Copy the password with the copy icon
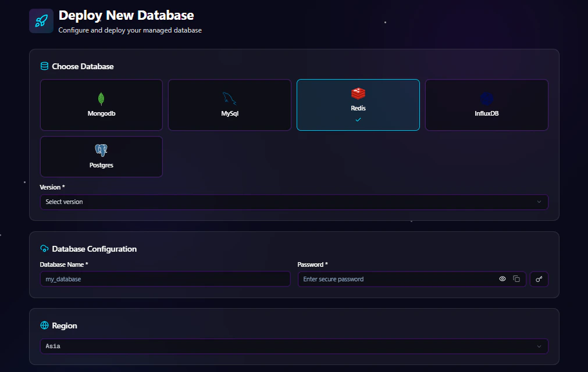The height and width of the screenshot is (372, 588). click(x=516, y=279)
